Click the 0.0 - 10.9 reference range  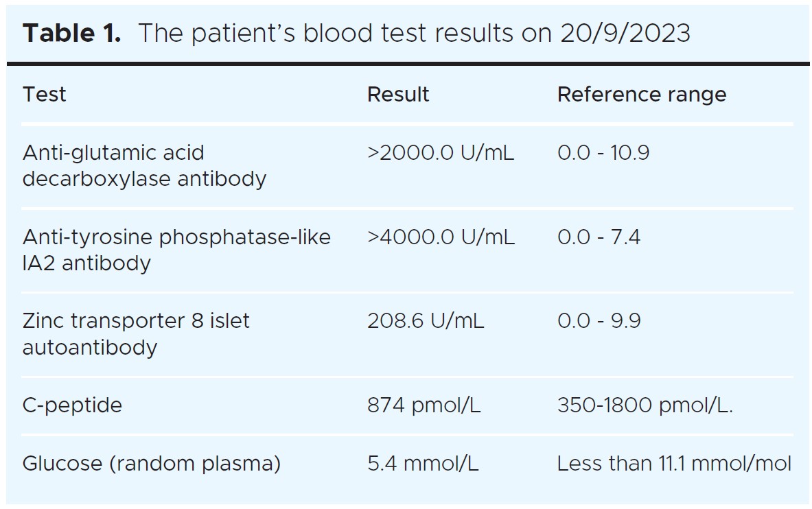coord(603,152)
